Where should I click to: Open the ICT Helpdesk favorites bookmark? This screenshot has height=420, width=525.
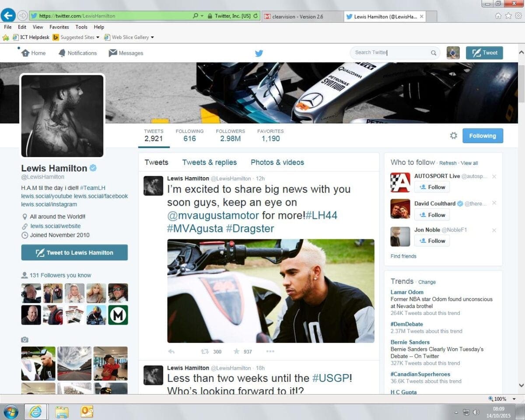pos(31,38)
